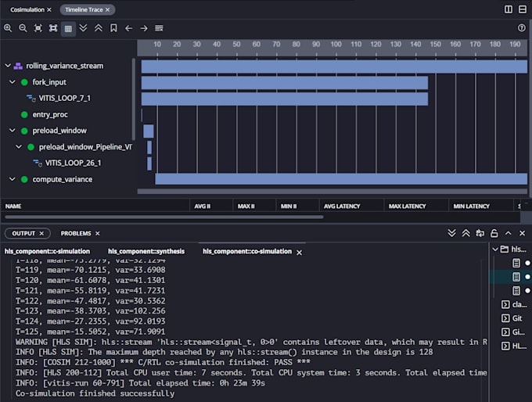The width and height of the screenshot is (532, 402).
Task: Maximize the output panel with chevron
Action: pyautogui.click(x=509, y=233)
